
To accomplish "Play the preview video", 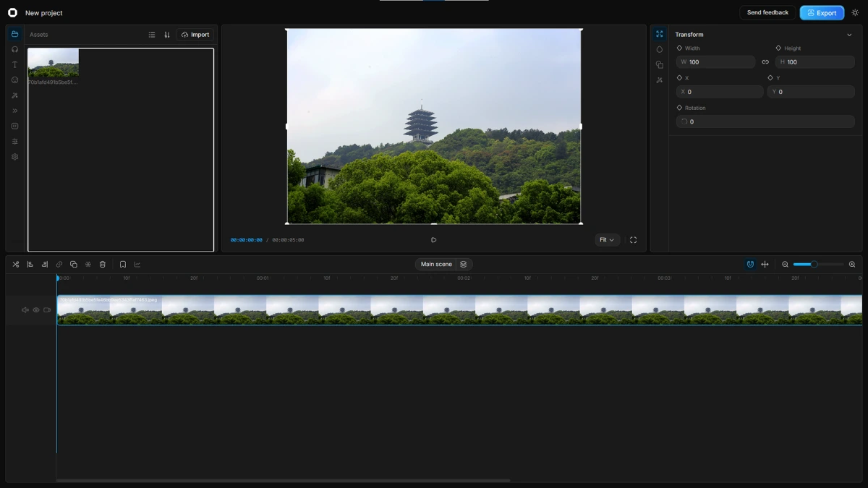I will [433, 240].
